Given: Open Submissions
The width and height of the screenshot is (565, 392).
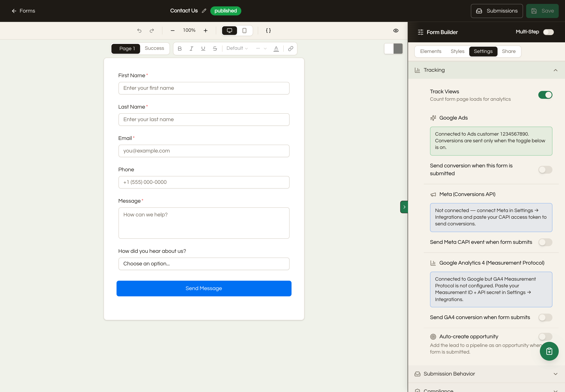Looking at the screenshot, I should click(497, 11).
